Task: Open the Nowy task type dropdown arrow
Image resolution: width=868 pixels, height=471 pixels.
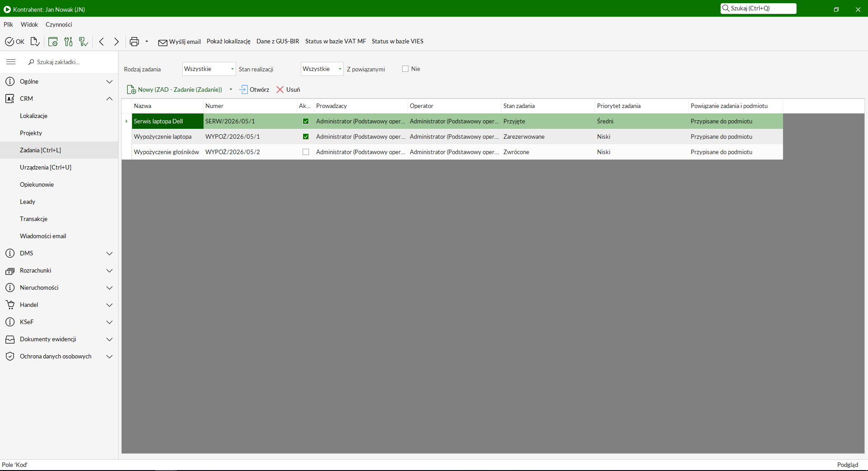Action: pos(231,89)
